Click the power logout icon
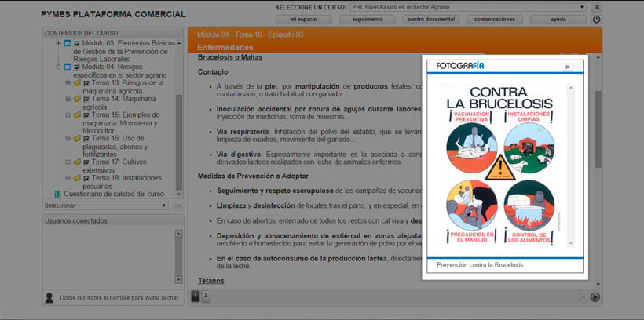Image resolution: width=644 pixels, height=320 pixels. click(x=596, y=20)
